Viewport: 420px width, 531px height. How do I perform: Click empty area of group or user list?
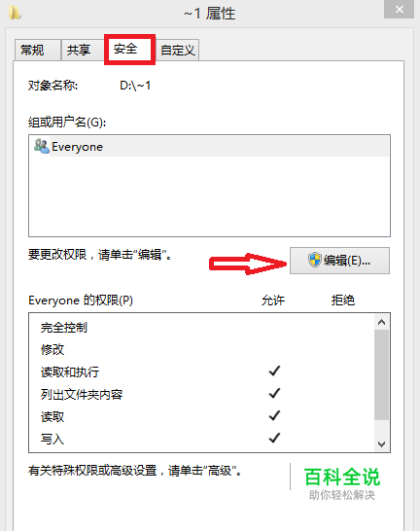(209, 196)
